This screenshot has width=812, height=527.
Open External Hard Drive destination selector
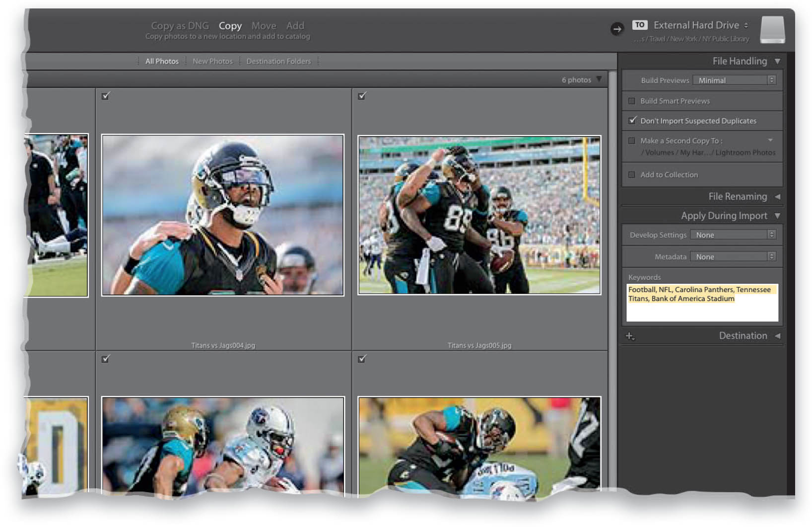(701, 25)
